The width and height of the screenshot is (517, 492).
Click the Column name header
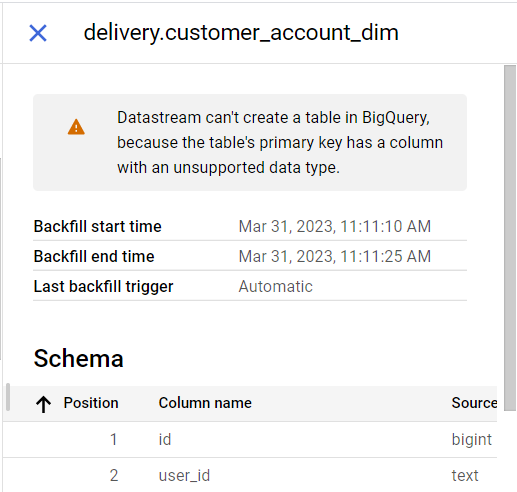(x=205, y=403)
